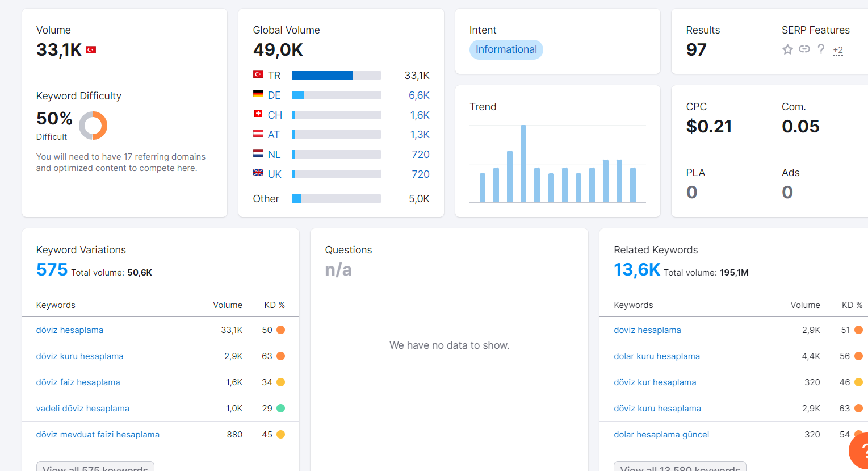868x471 pixels.
Task: Open the dolar kuru hesaplama related keyword
Action: [x=657, y=356]
